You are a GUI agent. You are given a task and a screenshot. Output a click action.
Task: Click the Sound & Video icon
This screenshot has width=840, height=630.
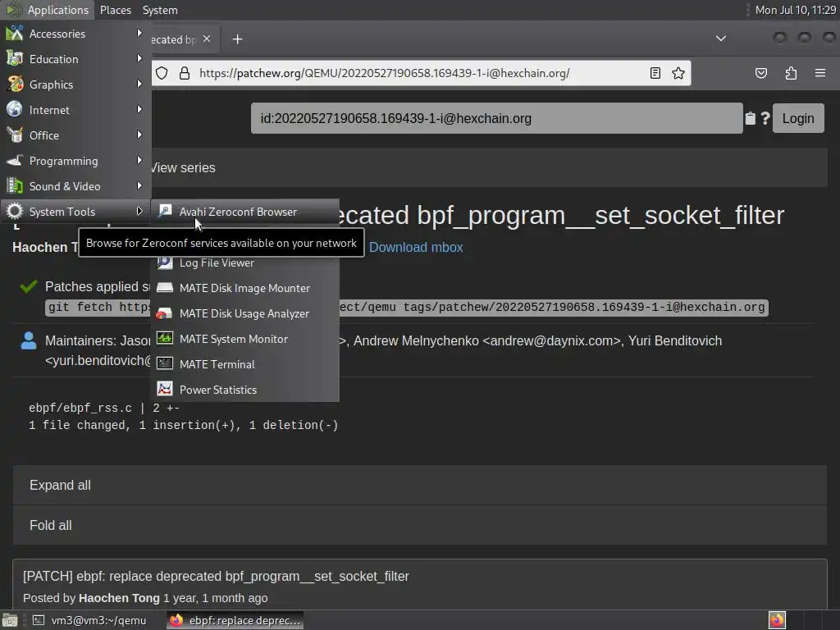tap(15, 186)
